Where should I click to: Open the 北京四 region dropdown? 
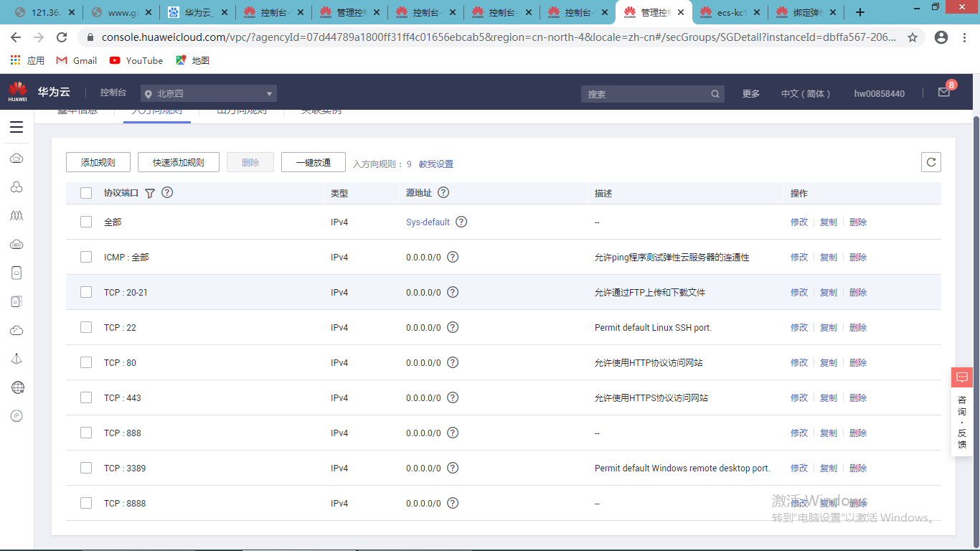pyautogui.click(x=208, y=93)
